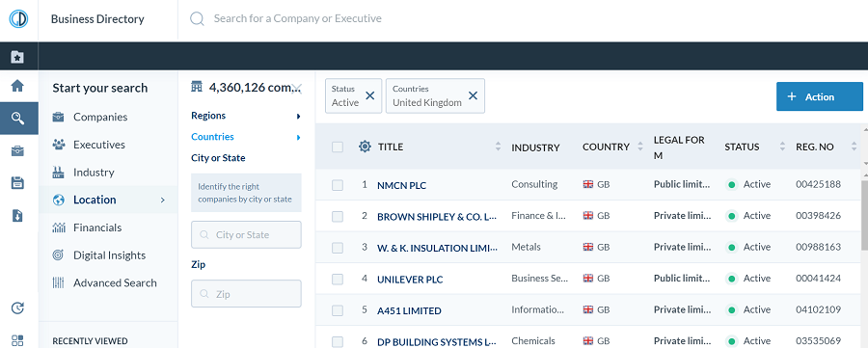Screen dimensions: 868x348
Task: Open the history refresh sidebar icon
Action: point(17,308)
